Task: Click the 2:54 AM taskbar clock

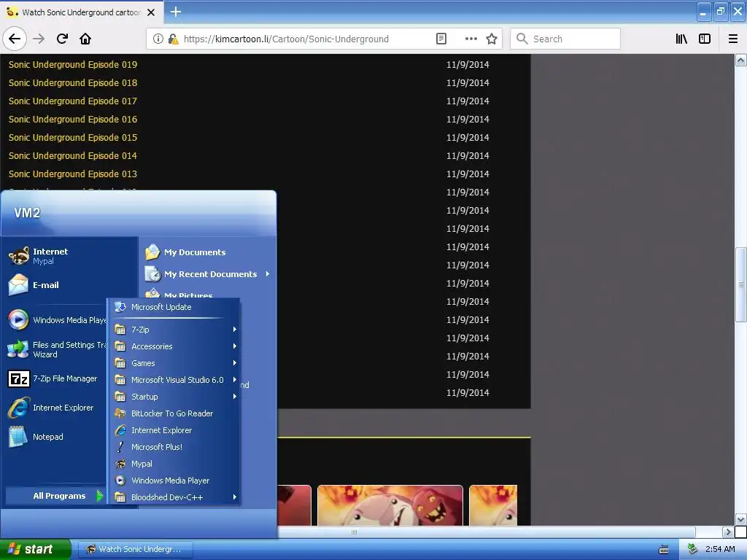Action: click(x=720, y=549)
